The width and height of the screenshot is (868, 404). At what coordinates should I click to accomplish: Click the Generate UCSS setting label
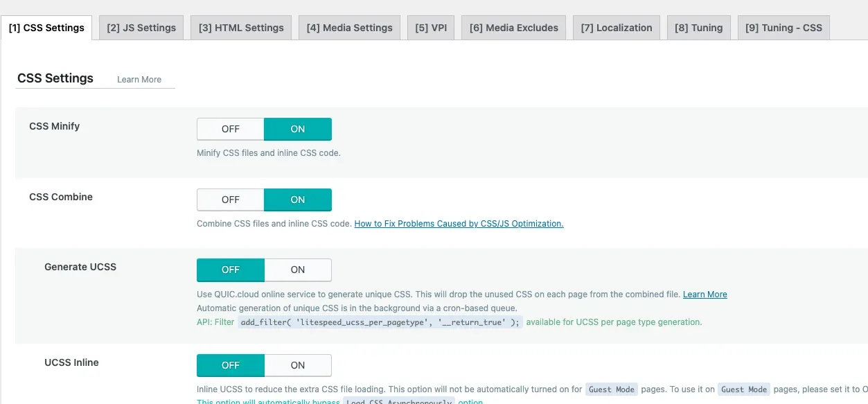[x=80, y=267]
